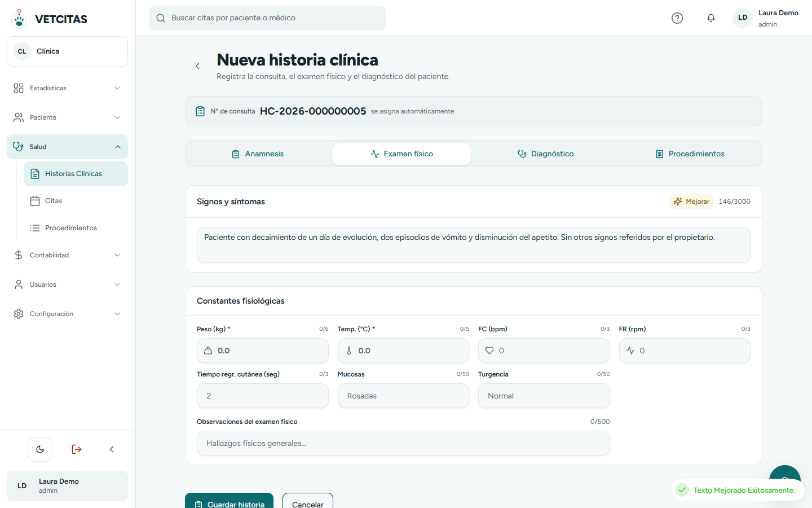The image size is (812, 508).
Task: Click the VETCITAS paw logo
Action: tap(19, 19)
